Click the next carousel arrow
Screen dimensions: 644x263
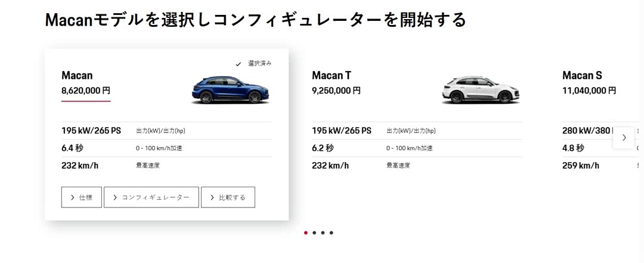click(624, 137)
